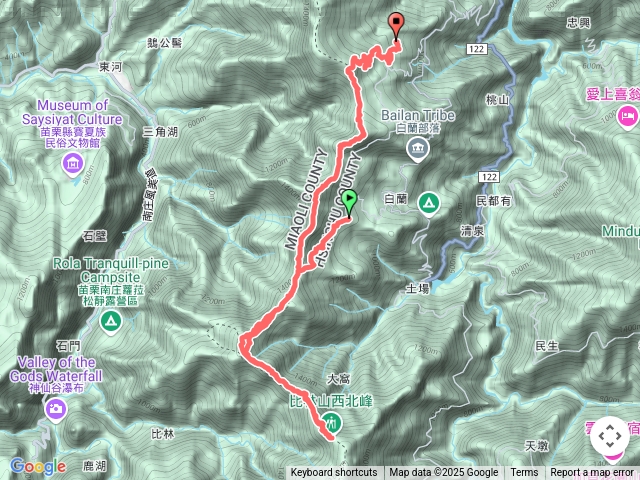Toggle the map camera controls button
The width and height of the screenshot is (640, 480).
pos(610,436)
